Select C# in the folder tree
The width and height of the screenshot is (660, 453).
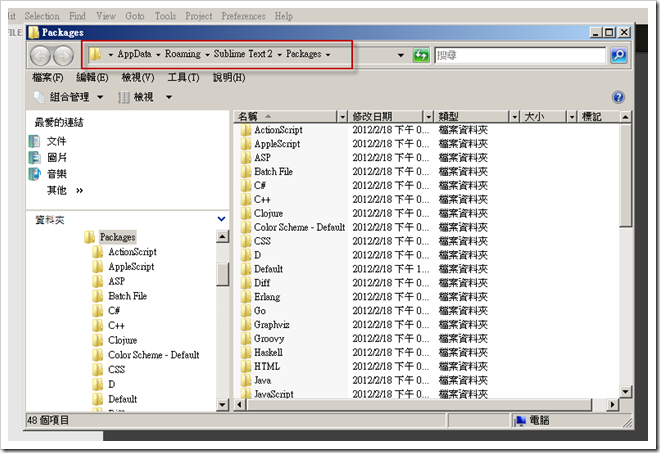click(x=114, y=310)
